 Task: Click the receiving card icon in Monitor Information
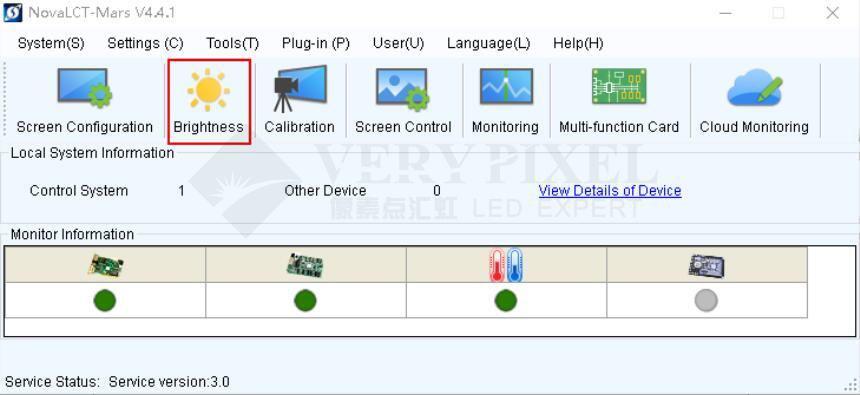point(305,266)
